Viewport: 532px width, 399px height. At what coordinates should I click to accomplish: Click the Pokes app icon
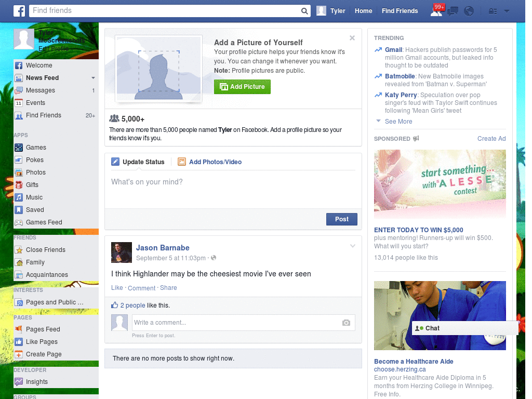click(19, 160)
